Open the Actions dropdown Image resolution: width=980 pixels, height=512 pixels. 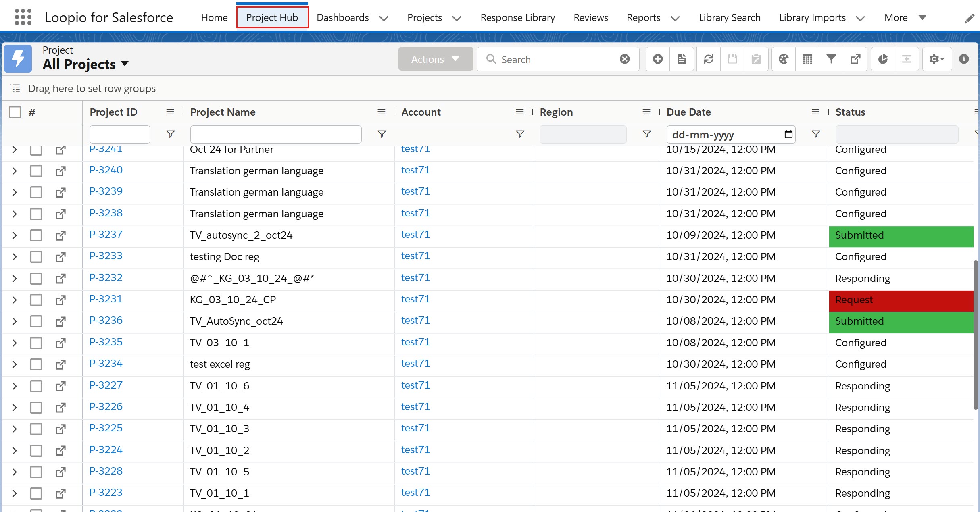(436, 59)
